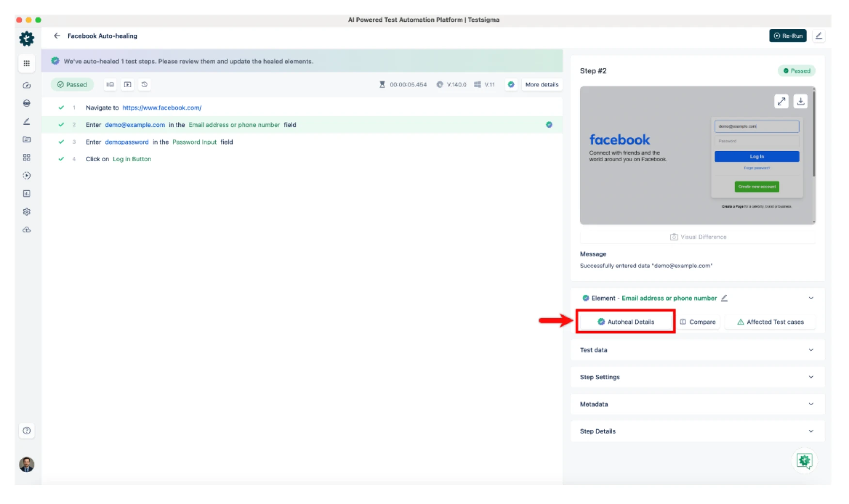Click the step list view toolbar icon
The height and width of the screenshot is (504, 849).
110,85
